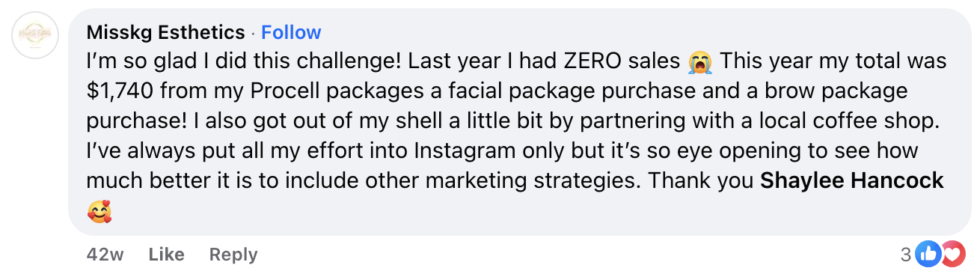Open Misskg Esthetics profile picture
Image resolution: width=980 pixels, height=277 pixels.
pyautogui.click(x=37, y=37)
